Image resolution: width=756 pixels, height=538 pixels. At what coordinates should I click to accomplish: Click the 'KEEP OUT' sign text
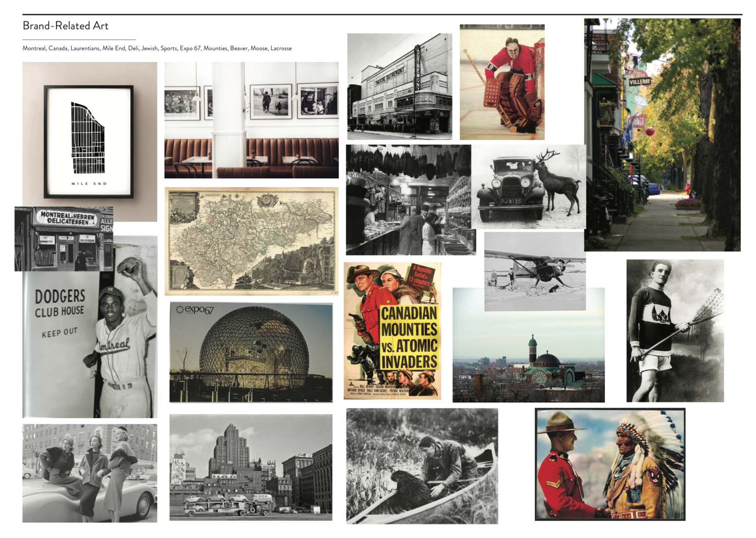[x=59, y=332]
